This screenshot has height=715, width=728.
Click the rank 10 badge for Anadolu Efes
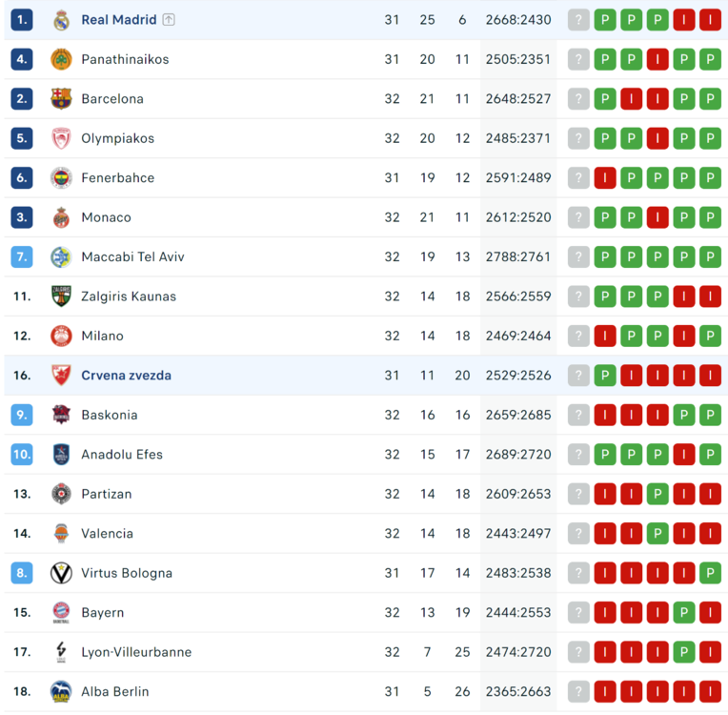point(22,455)
